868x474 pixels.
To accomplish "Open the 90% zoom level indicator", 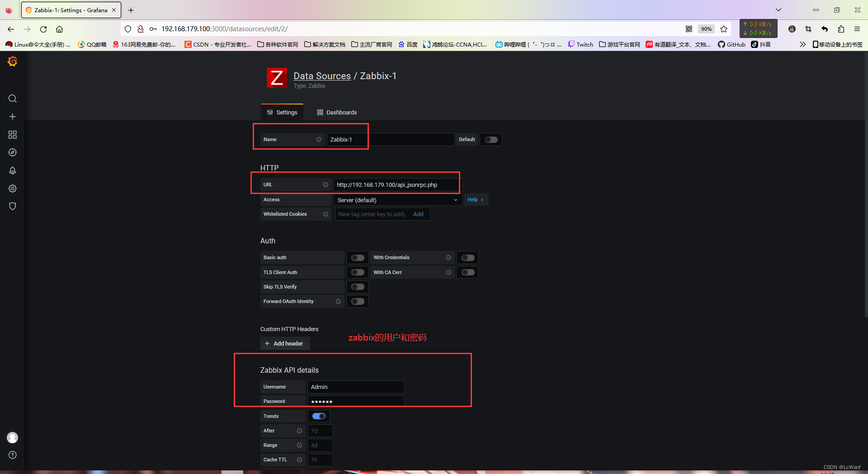I will (706, 29).
